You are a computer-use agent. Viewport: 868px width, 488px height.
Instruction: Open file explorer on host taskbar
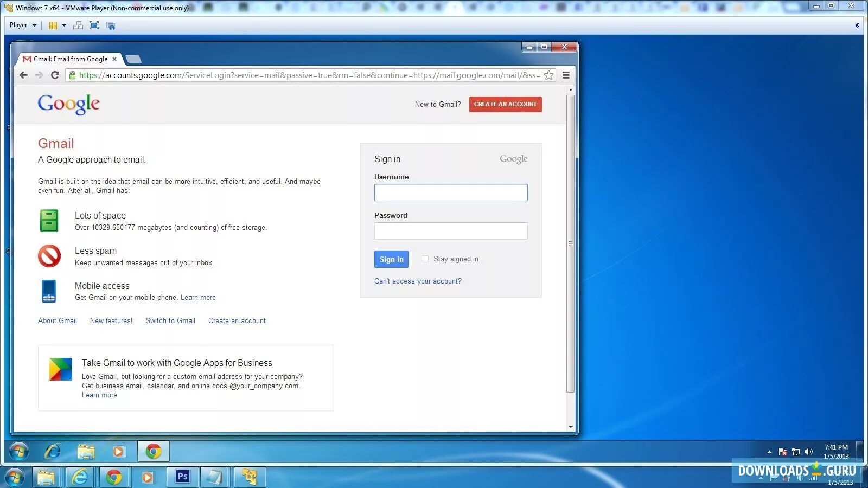47,478
